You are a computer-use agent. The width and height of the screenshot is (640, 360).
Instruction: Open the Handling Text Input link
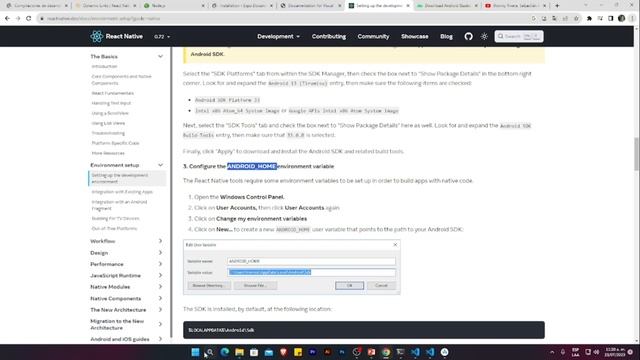pyautogui.click(x=111, y=103)
